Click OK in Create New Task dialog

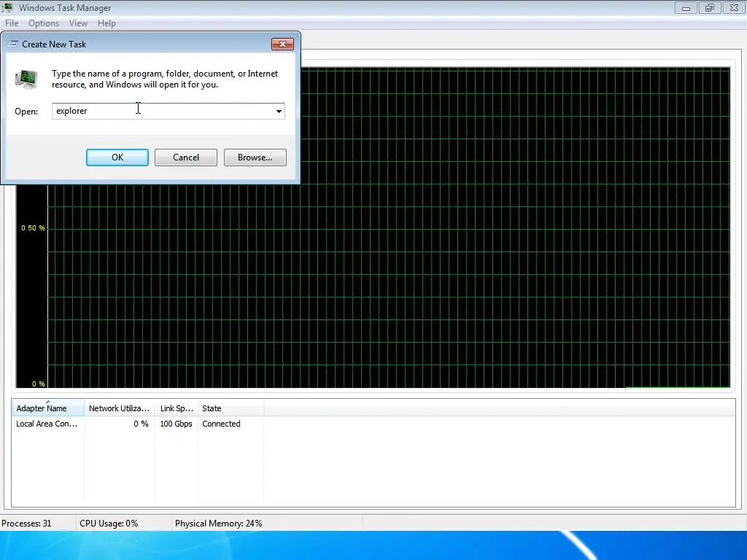click(117, 157)
